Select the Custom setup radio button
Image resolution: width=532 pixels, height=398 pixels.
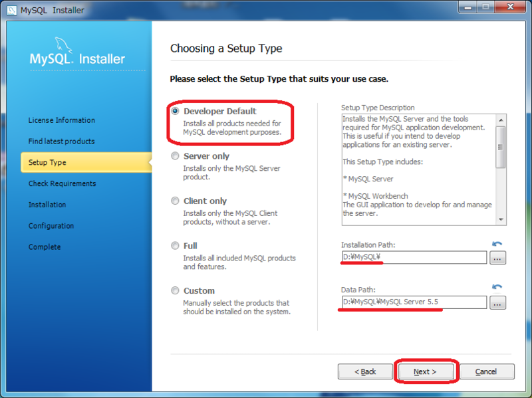pyautogui.click(x=175, y=290)
